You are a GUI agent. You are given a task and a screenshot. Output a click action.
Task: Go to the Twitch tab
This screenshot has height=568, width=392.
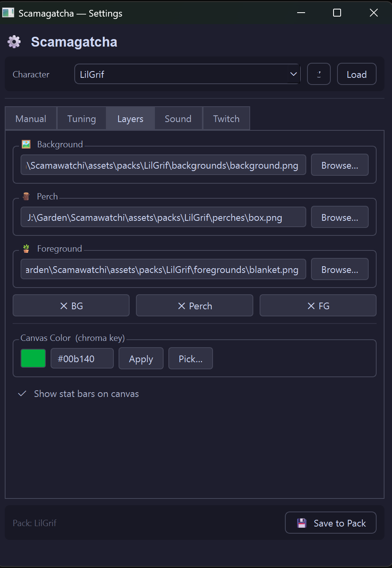pos(226,119)
